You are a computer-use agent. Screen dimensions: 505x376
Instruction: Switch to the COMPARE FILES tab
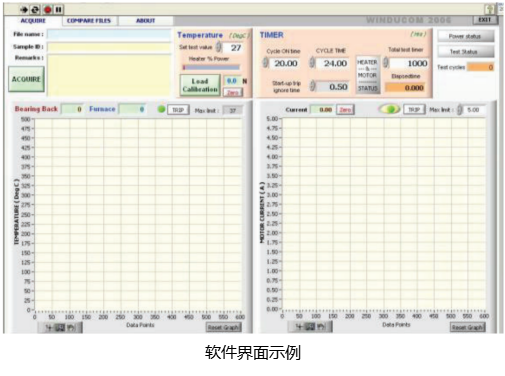click(x=89, y=21)
